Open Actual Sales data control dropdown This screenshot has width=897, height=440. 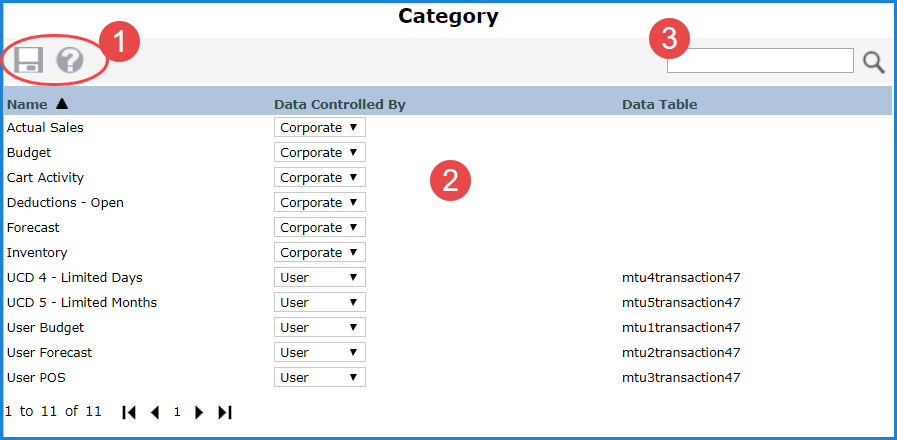click(319, 128)
